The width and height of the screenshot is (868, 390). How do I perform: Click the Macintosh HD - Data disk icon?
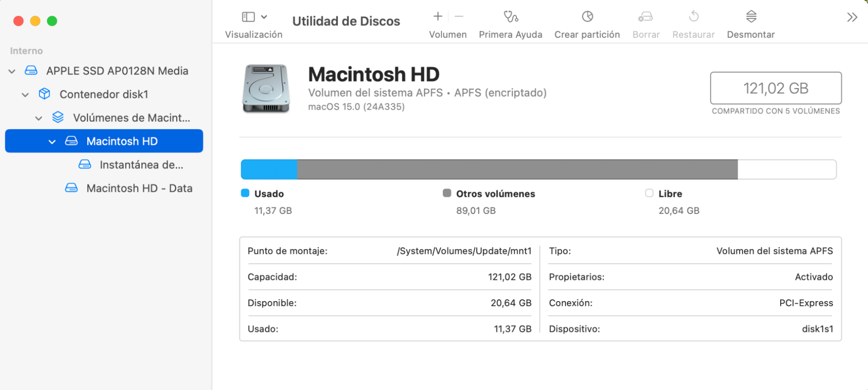pos(71,188)
